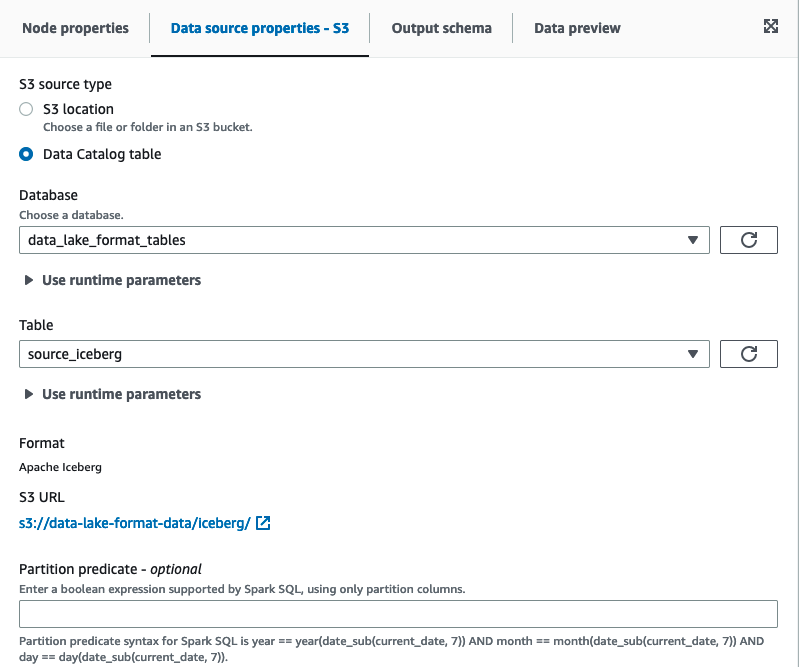This screenshot has width=800, height=667.
Task: Open the Data preview tab
Action: click(577, 28)
